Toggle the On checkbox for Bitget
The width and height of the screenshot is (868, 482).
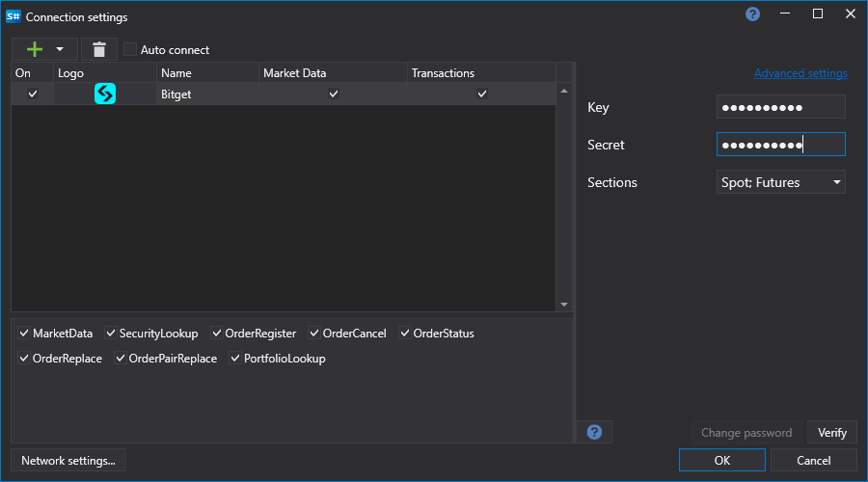(33, 94)
